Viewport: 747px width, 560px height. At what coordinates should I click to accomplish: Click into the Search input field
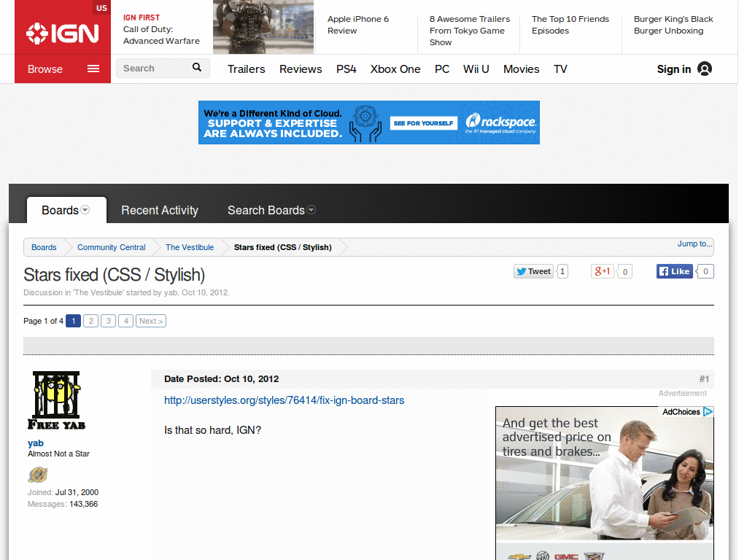click(152, 69)
